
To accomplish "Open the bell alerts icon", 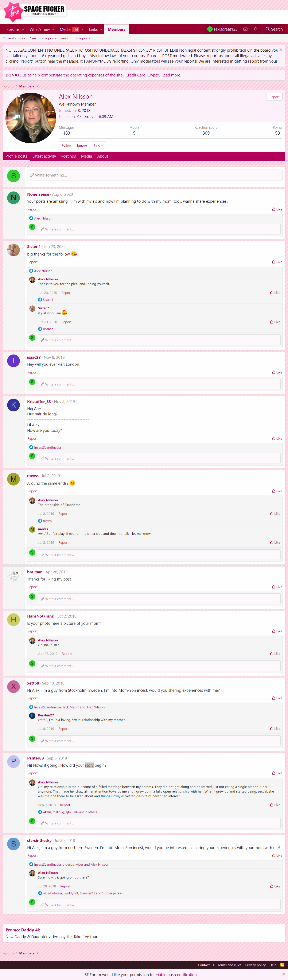I will pyautogui.click(x=256, y=29).
